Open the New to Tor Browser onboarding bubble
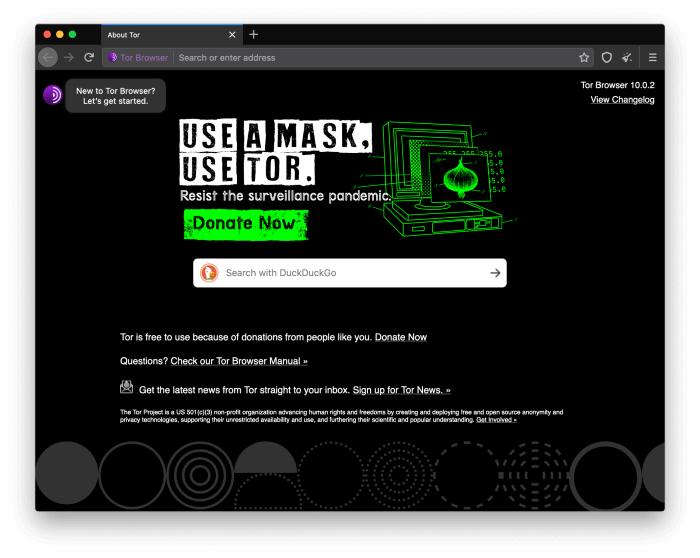The width and height of the screenshot is (700, 558). pyautogui.click(x=116, y=96)
